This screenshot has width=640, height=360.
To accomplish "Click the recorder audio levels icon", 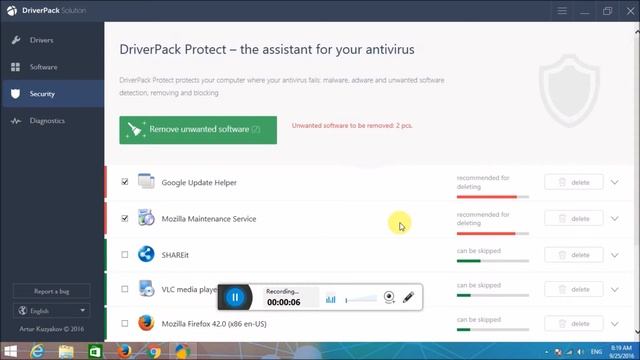I will (x=331, y=299).
